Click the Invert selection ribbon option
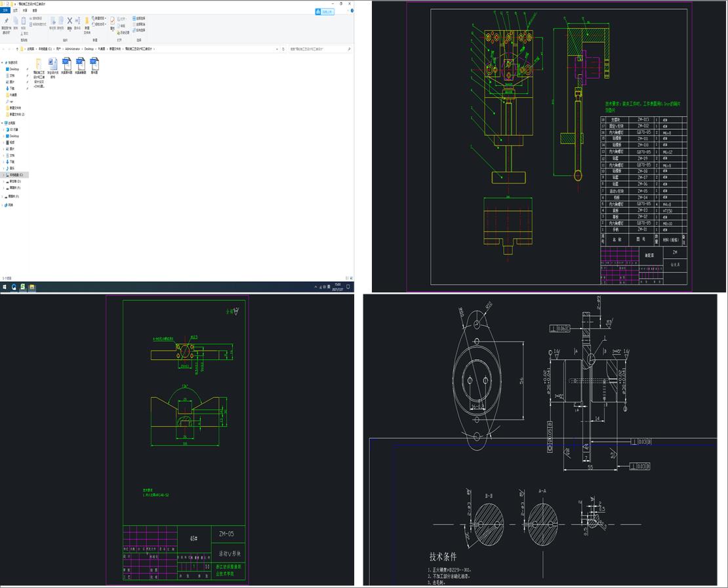Screen dimensions: 728x588 point(140,30)
